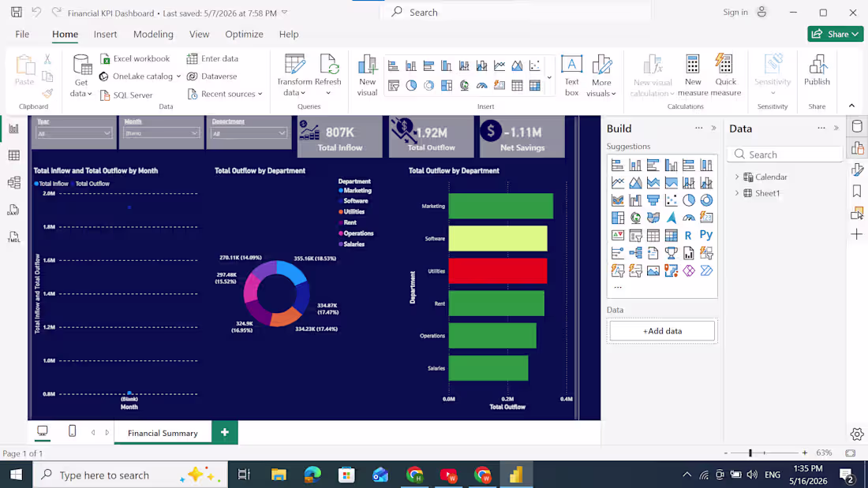The height and width of the screenshot is (488, 868).
Task: Add a Ribbon chart from Build pane
Action: 618,200
